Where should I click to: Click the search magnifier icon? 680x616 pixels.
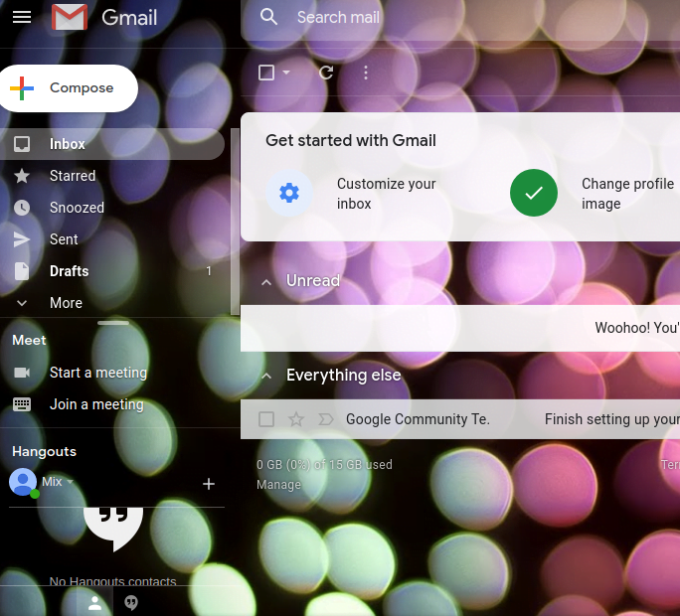point(268,17)
